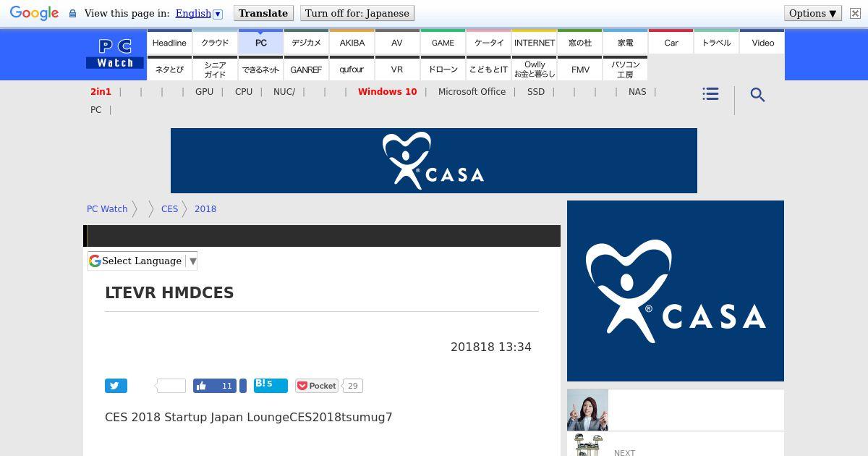Click the SSD topic link

coord(536,92)
